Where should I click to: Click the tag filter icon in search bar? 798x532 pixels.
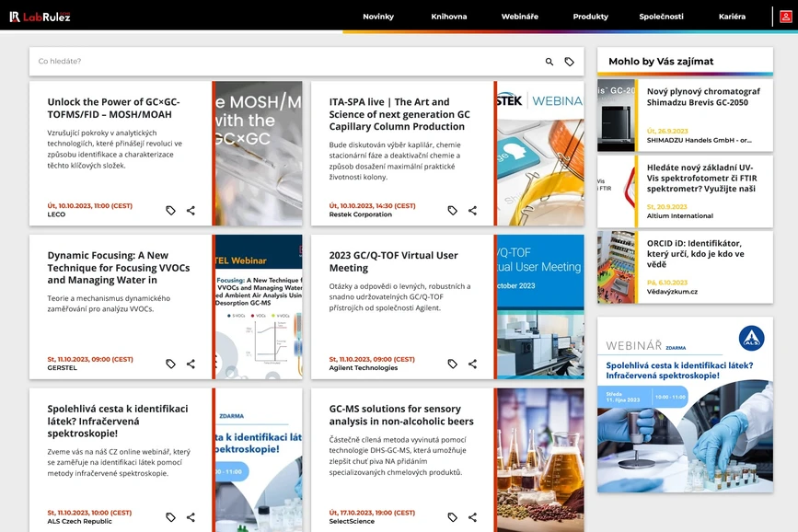[569, 62]
